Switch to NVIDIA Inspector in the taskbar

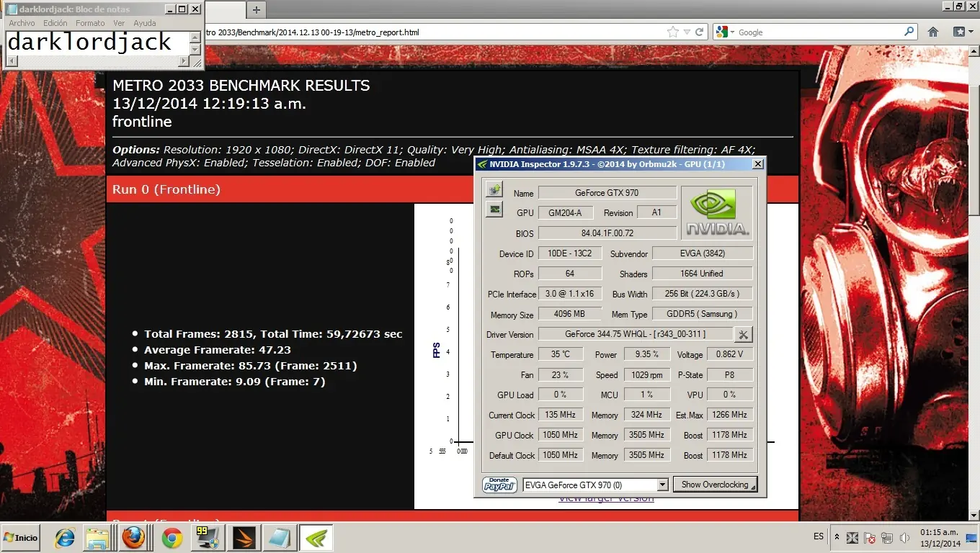(316, 538)
